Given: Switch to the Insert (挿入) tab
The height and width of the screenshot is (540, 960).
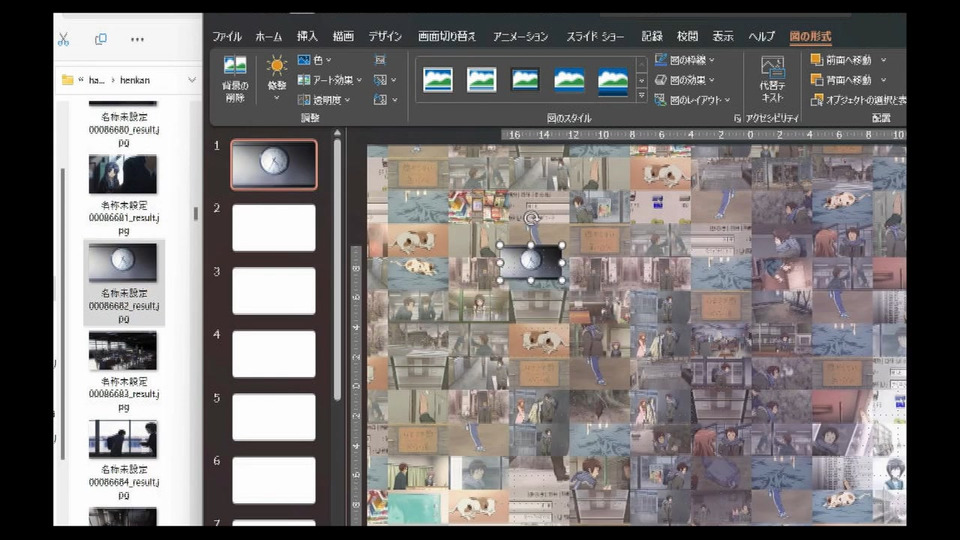Looking at the screenshot, I should click(307, 36).
